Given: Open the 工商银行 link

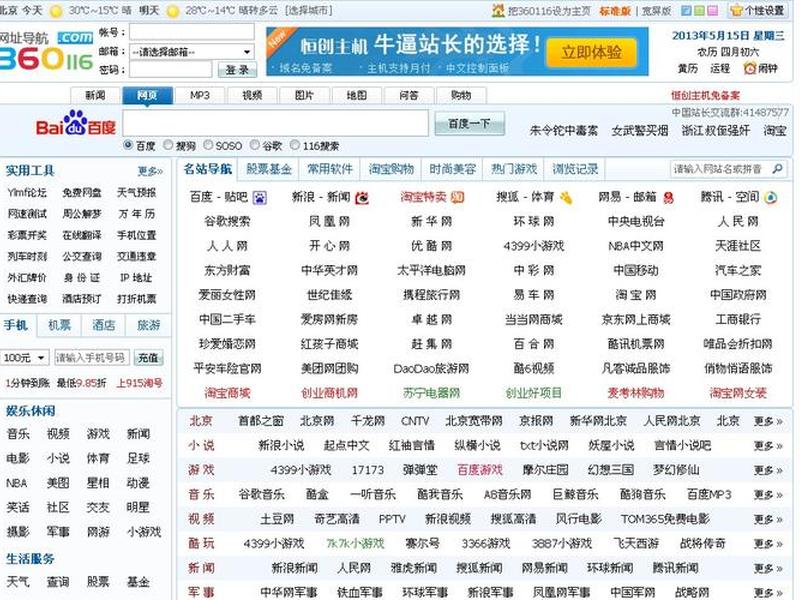Looking at the screenshot, I should point(738,319).
